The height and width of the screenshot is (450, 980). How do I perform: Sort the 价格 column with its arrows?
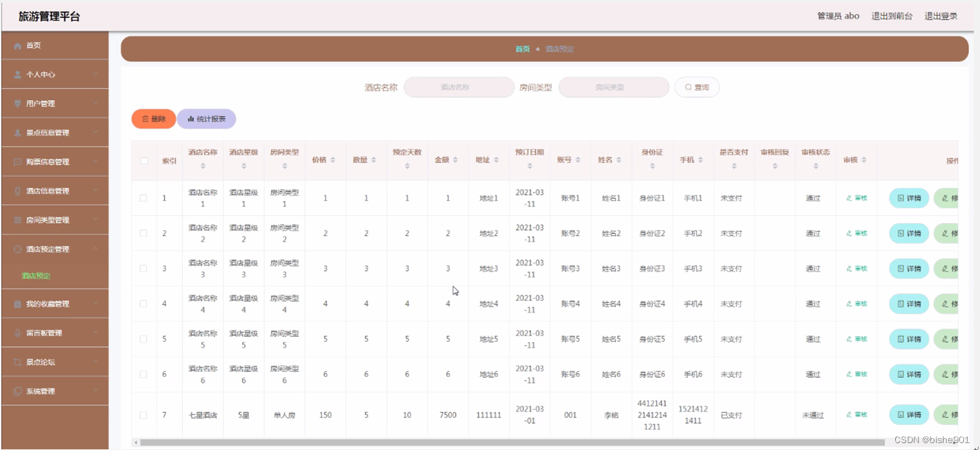pos(333,160)
